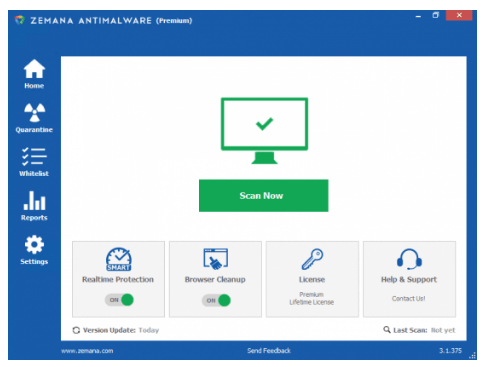Click the License key icon
The image size is (484, 367).
pyautogui.click(x=312, y=259)
